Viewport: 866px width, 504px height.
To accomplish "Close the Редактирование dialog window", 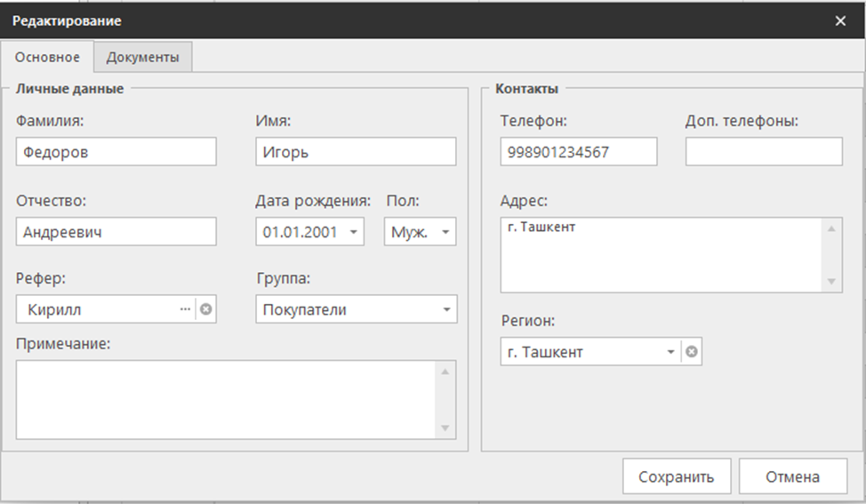I will point(840,20).
